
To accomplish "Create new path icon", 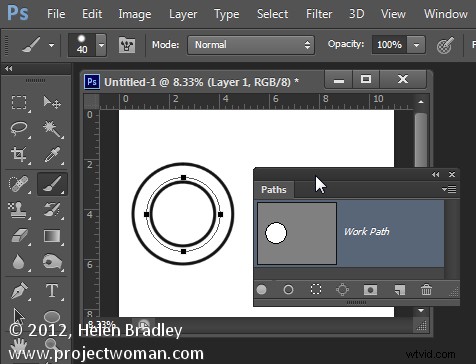I will pos(400,290).
